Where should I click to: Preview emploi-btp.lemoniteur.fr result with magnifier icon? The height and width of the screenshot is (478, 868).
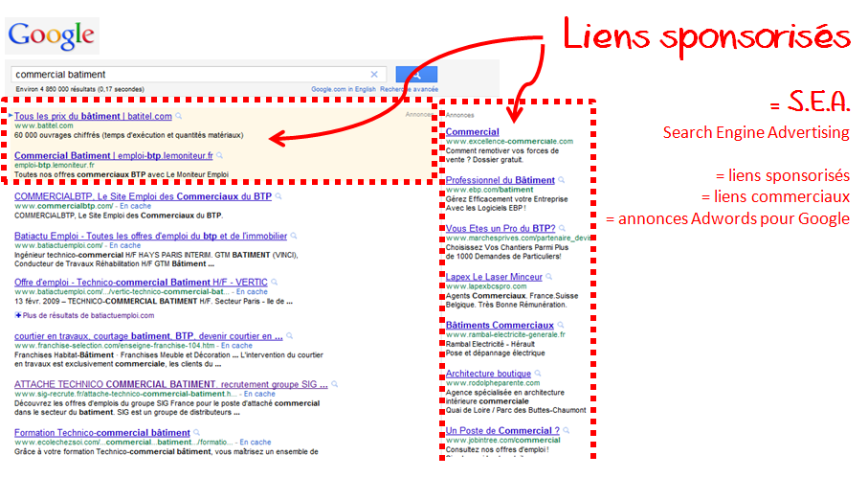[220, 155]
